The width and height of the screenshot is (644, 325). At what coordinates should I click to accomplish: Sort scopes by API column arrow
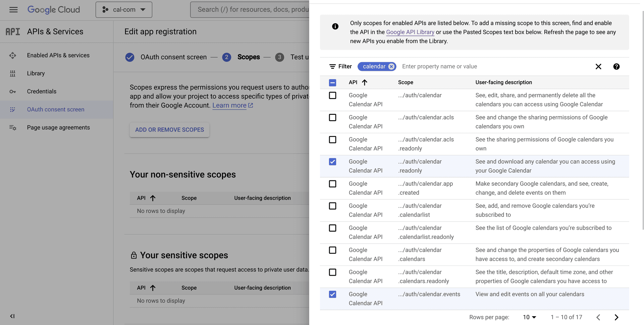click(x=365, y=82)
